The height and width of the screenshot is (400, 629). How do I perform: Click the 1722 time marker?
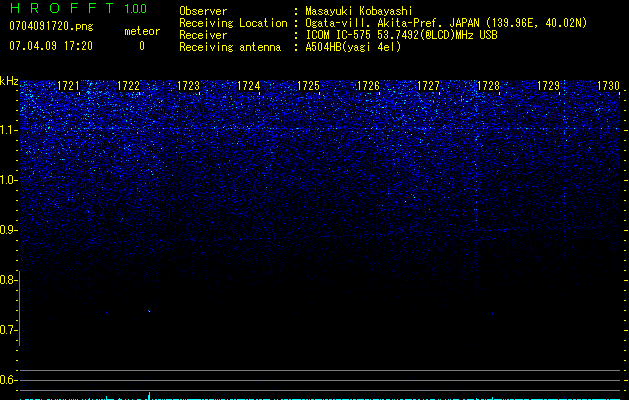point(128,86)
